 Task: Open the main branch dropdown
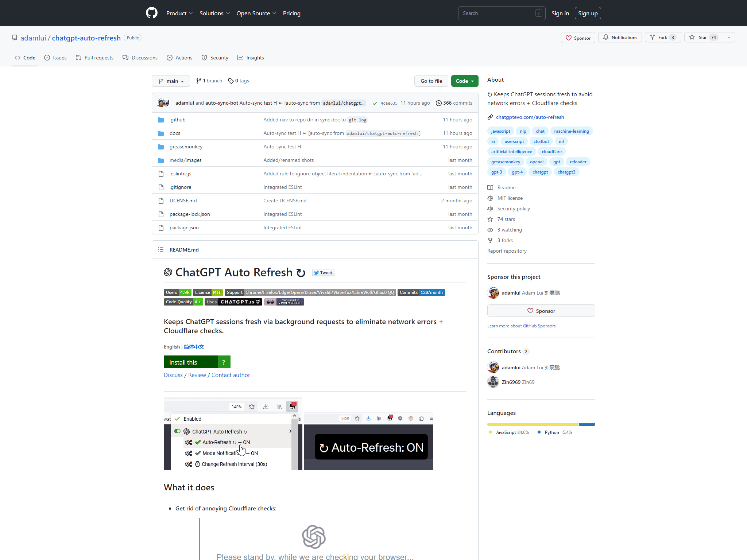[x=171, y=81]
